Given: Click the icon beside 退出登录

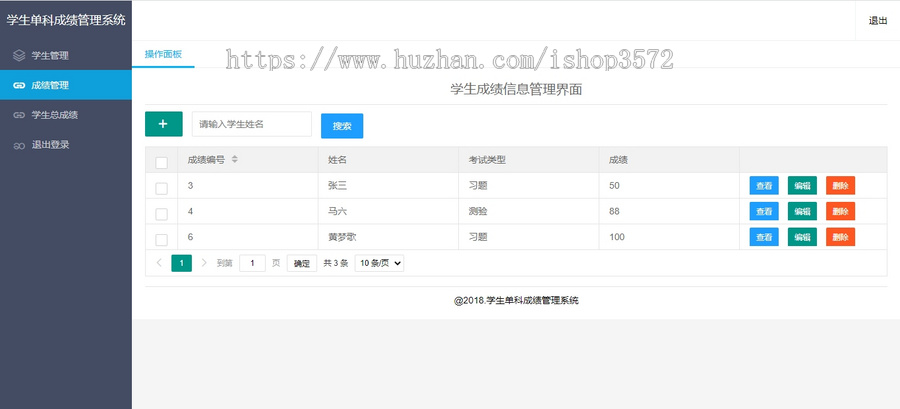Looking at the screenshot, I should pos(19,145).
